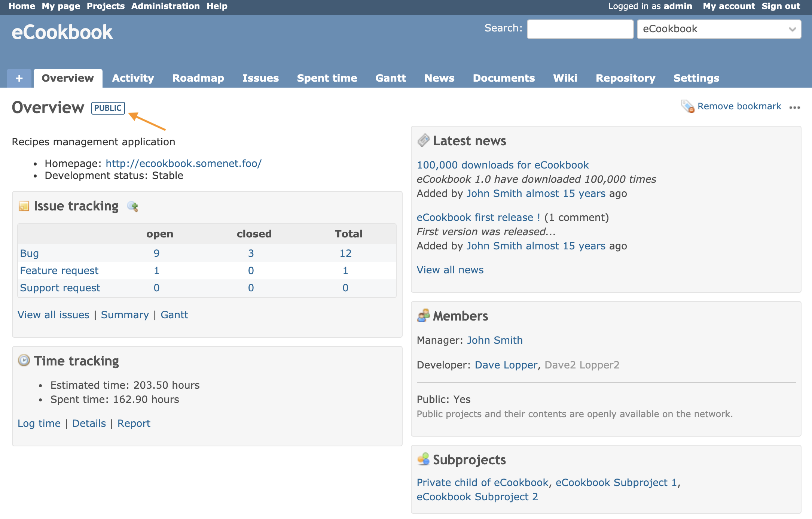Click the plus new object button
This screenshot has height=519, width=812.
point(19,78)
